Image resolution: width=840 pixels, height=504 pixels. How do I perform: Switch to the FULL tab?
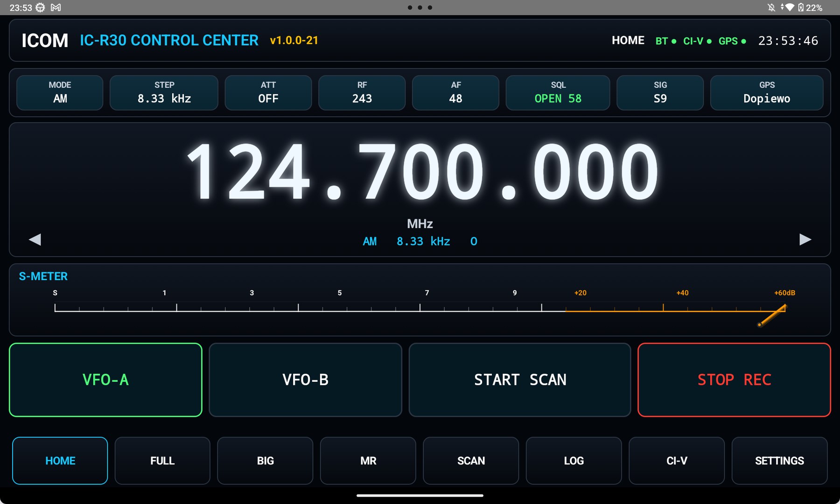162,461
